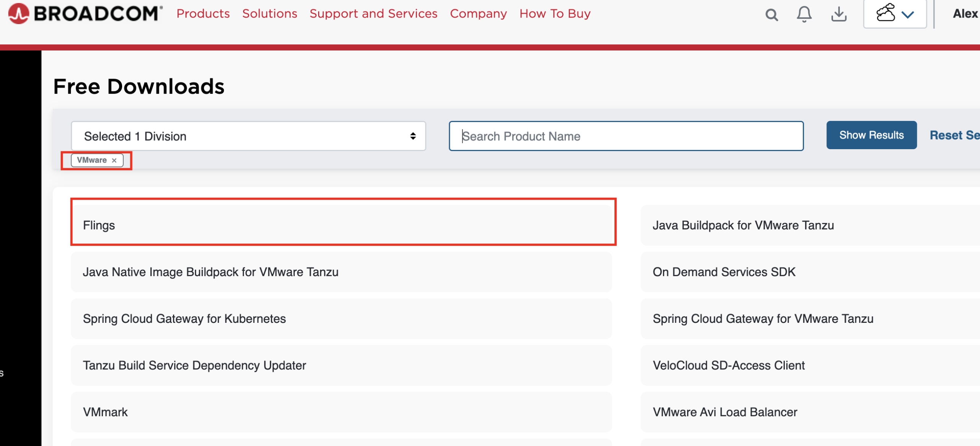The height and width of the screenshot is (446, 980).
Task: Open the search magnifier icon
Action: point(771,14)
